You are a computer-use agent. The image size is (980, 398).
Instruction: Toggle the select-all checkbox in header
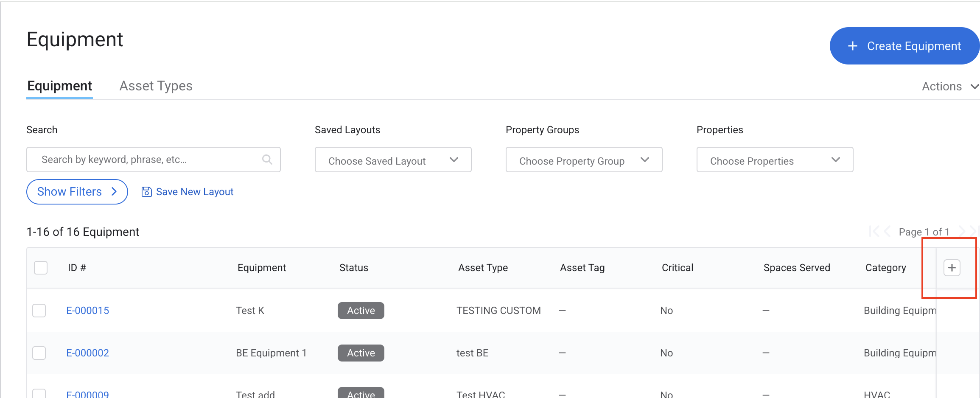tap(41, 268)
